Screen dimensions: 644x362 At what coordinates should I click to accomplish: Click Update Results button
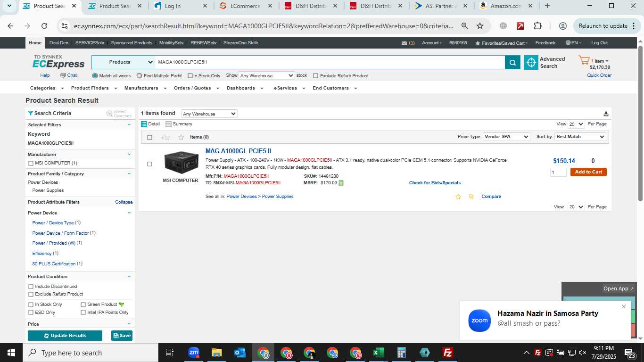(x=65, y=336)
